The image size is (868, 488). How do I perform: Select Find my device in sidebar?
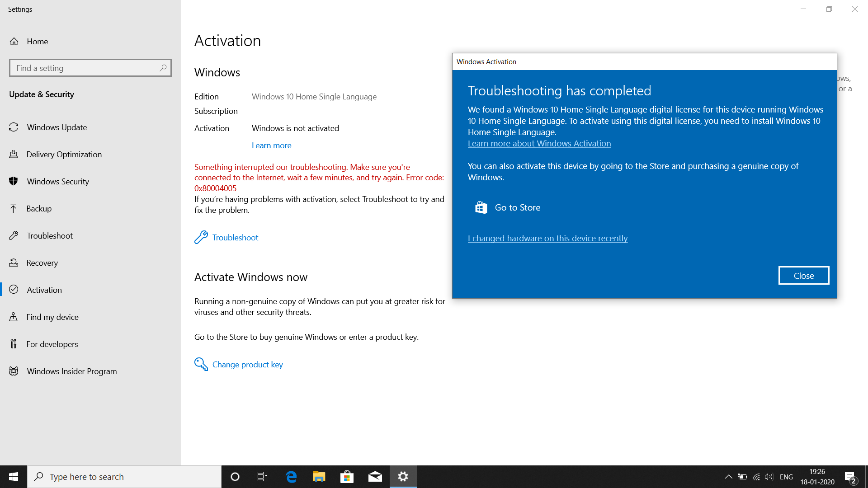point(90,317)
